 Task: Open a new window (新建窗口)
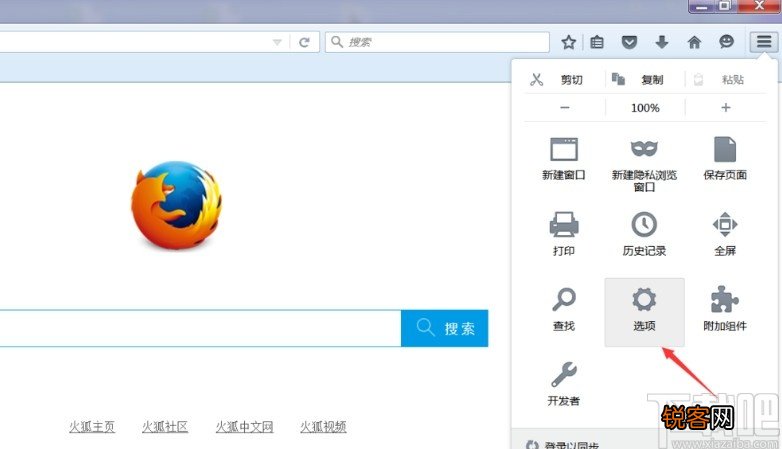point(564,159)
